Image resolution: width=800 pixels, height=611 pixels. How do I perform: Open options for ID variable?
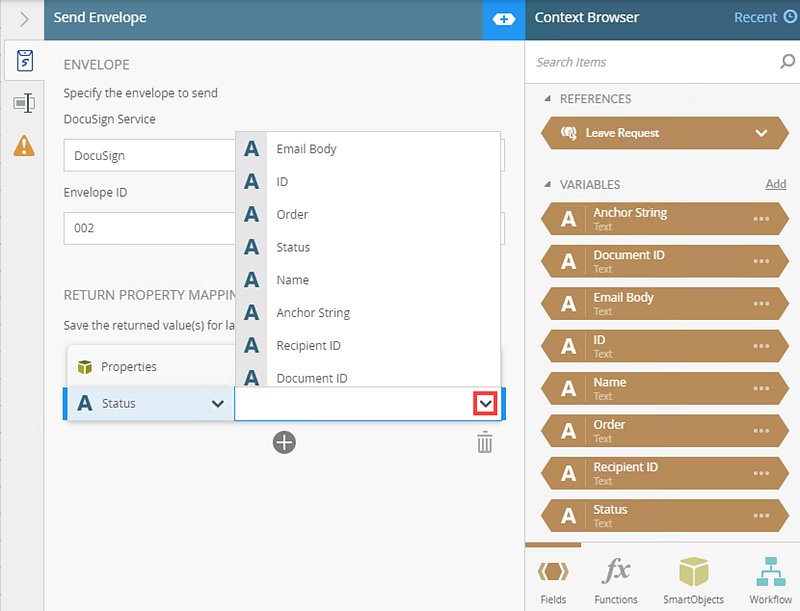pyautogui.click(x=761, y=346)
